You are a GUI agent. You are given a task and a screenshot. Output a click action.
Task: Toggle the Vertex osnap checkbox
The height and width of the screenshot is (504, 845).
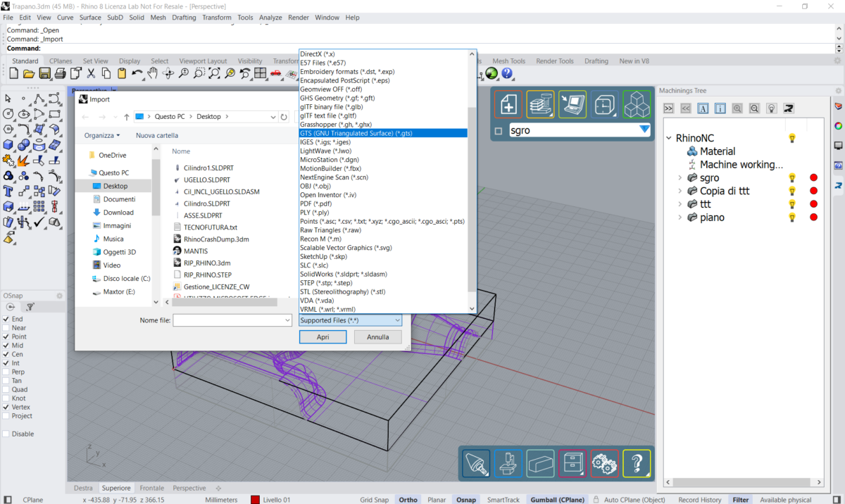point(6,407)
